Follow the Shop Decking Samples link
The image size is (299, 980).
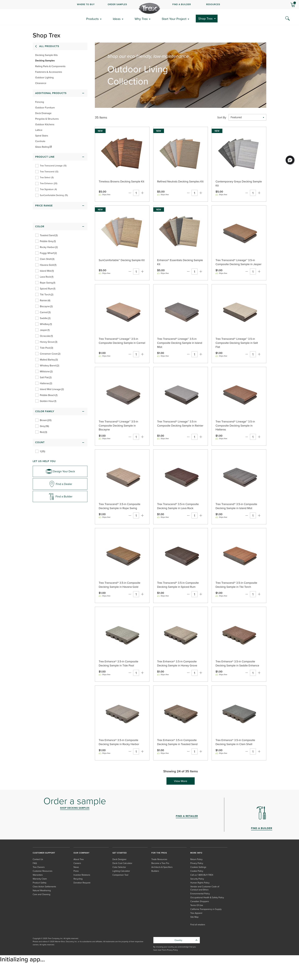(x=75, y=808)
